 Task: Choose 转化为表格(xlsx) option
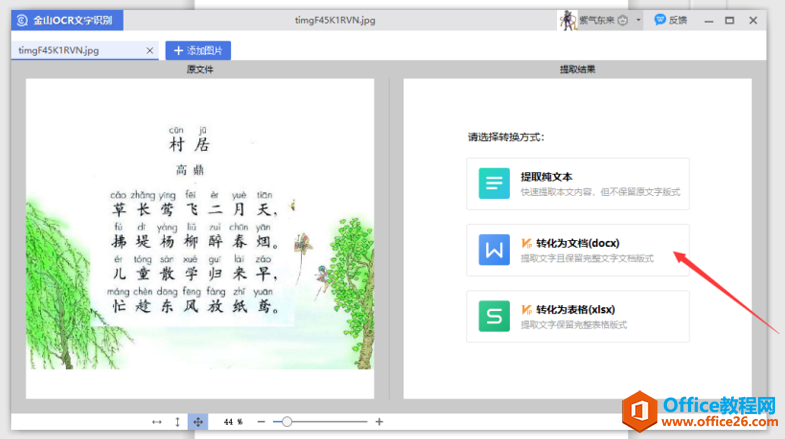[x=578, y=316]
